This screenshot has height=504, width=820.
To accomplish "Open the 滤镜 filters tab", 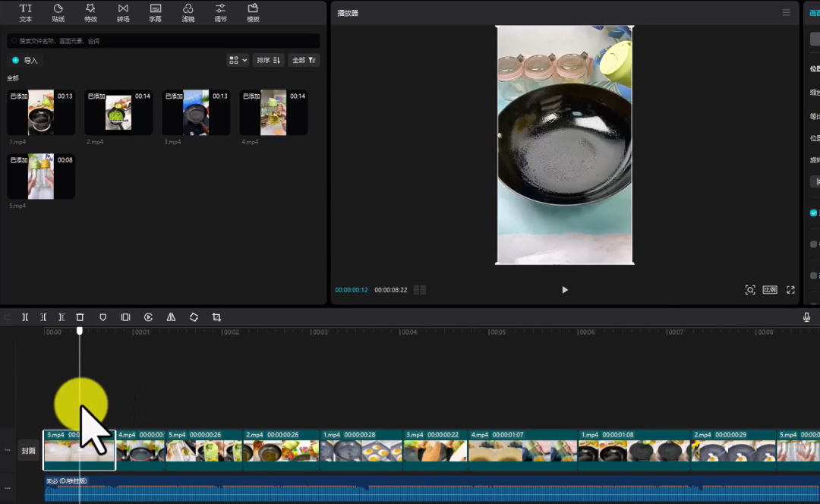I will pyautogui.click(x=188, y=13).
